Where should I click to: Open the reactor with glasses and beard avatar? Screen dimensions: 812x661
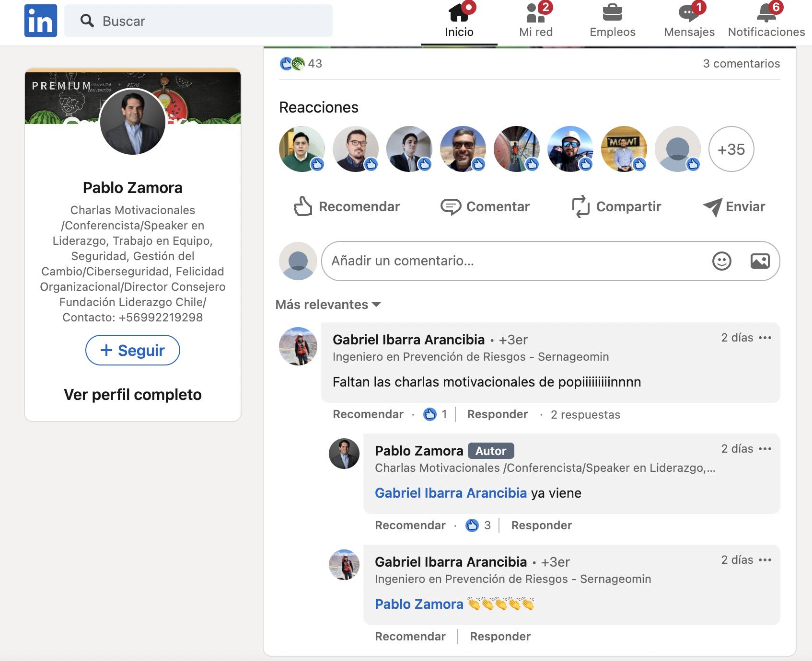(356, 149)
